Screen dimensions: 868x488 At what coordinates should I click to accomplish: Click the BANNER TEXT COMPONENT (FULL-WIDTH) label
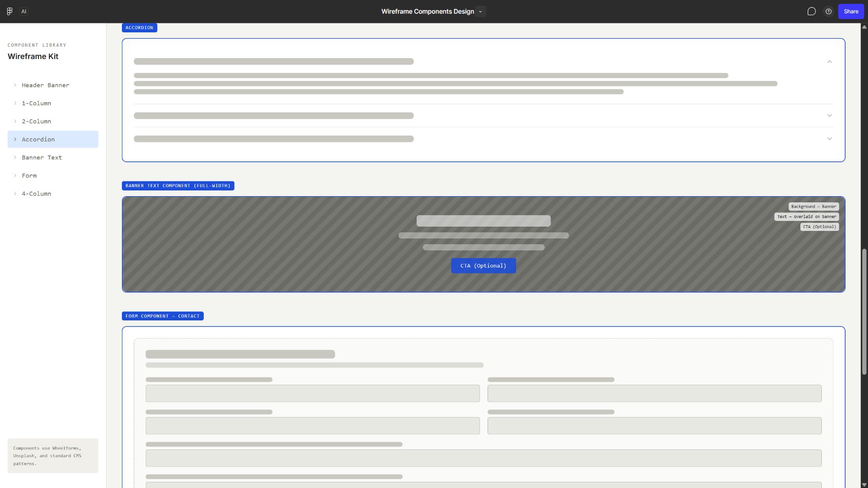pyautogui.click(x=178, y=186)
